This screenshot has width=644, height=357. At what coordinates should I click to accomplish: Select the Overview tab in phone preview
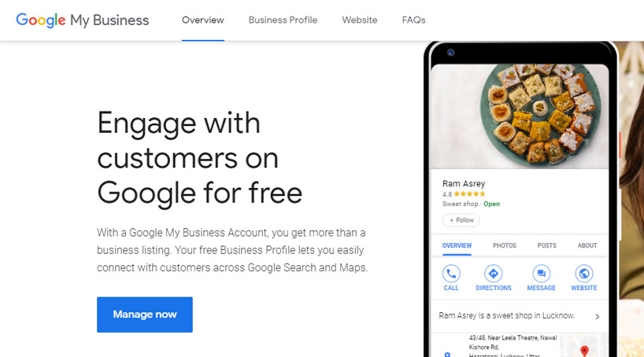click(x=457, y=245)
